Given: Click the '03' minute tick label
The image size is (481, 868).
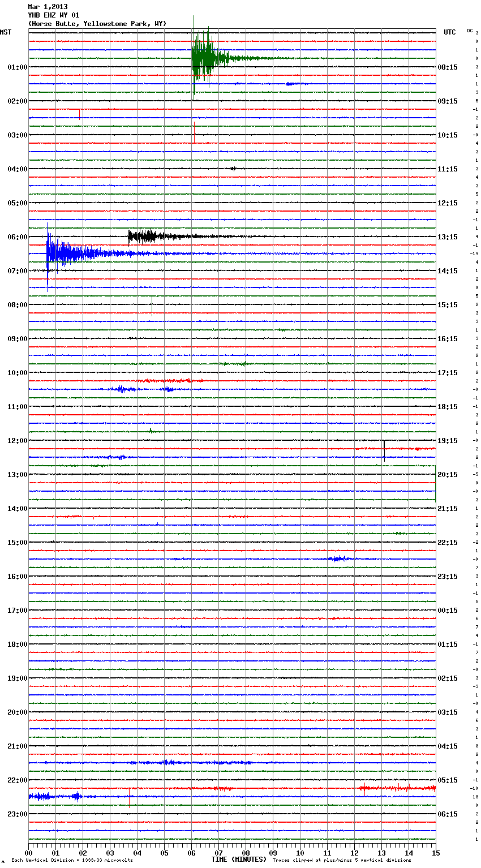Looking at the screenshot, I should [x=110, y=853].
